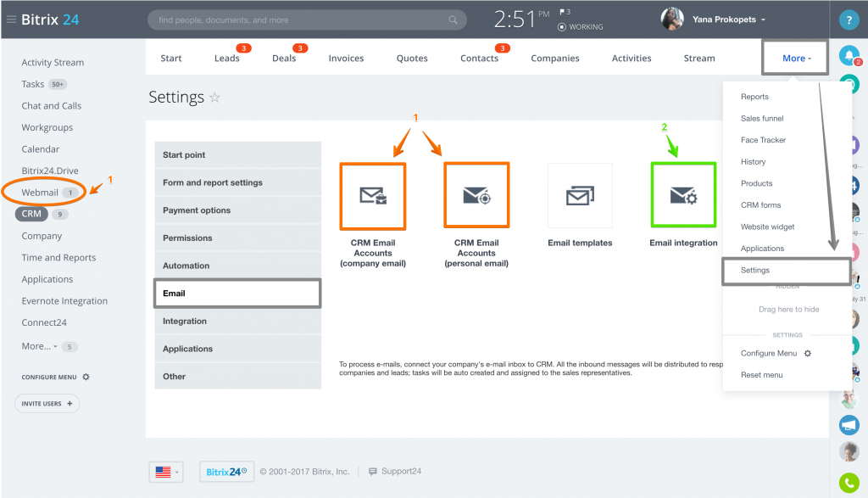Click the Working status stop icon

click(562, 26)
